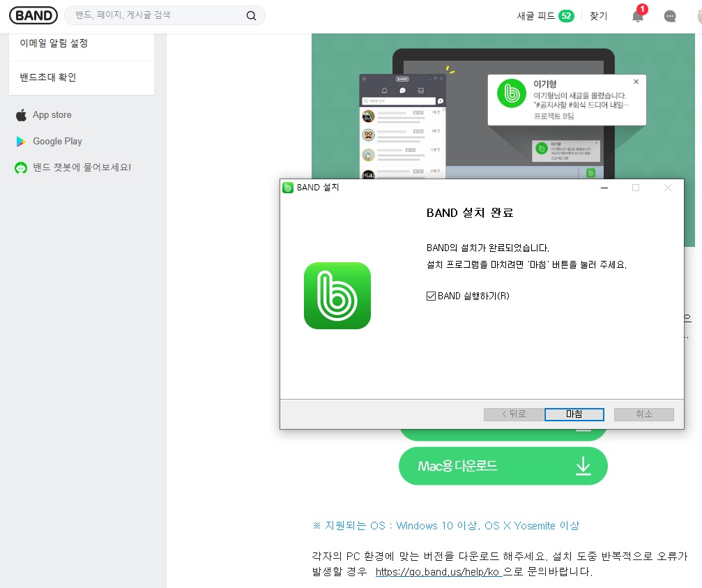
Task: Open the go.band.us/help/ko help link
Action: tap(438, 572)
